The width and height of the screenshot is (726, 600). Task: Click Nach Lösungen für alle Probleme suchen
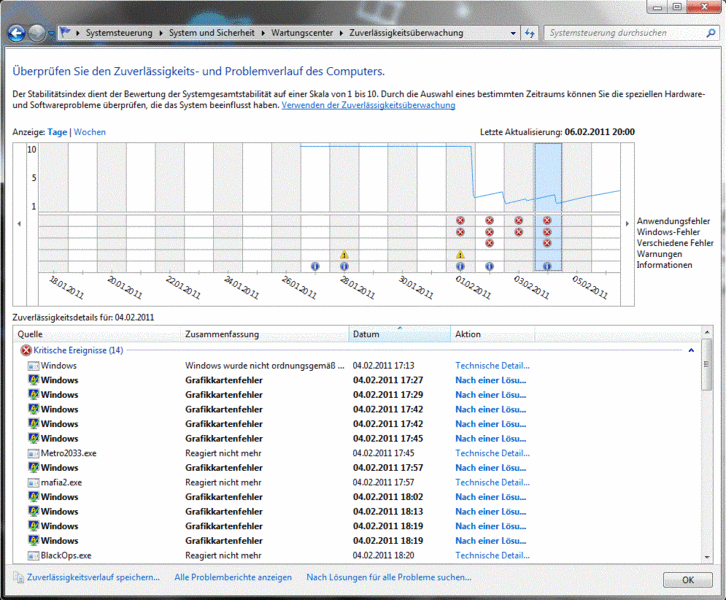click(x=389, y=577)
